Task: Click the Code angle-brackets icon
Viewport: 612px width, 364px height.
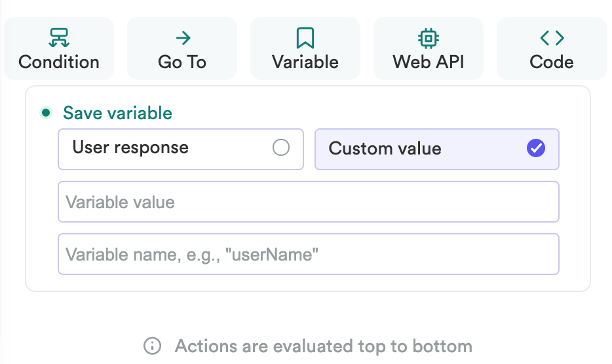Action: click(x=552, y=38)
